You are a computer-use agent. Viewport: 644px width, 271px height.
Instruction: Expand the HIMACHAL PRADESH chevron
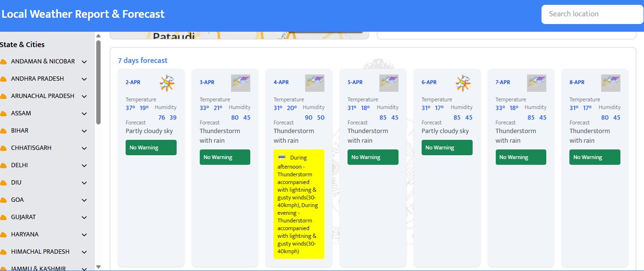coord(84,252)
